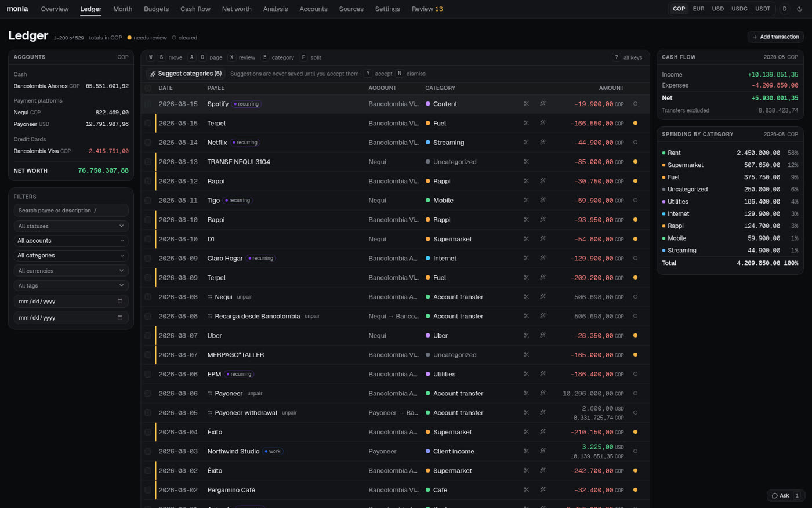Expand the All tags filter
812x508 pixels.
pyautogui.click(x=71, y=286)
